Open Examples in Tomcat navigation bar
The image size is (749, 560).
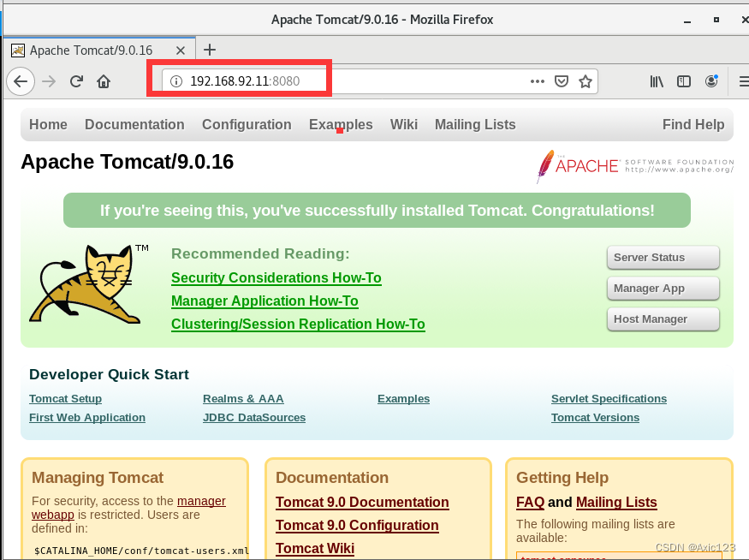click(x=341, y=124)
